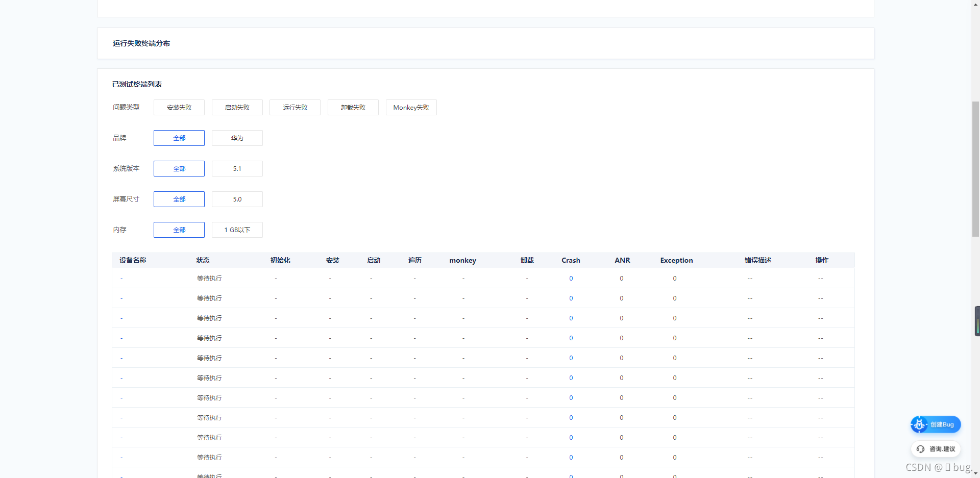This screenshot has height=478, width=980.
Task: Select the 1 GB以下 memory filter
Action: point(237,230)
